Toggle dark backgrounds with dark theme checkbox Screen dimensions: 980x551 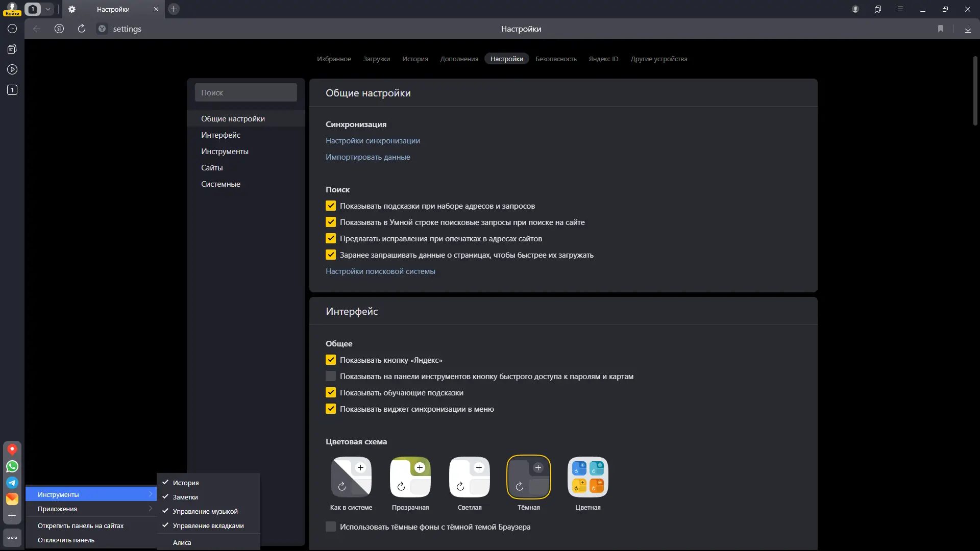[331, 527]
